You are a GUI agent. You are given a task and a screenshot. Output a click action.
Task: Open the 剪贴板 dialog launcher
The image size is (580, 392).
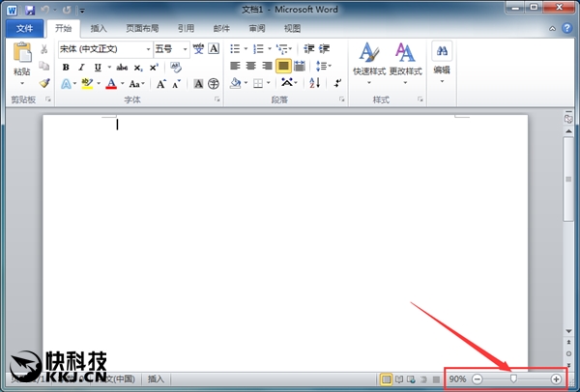48,99
